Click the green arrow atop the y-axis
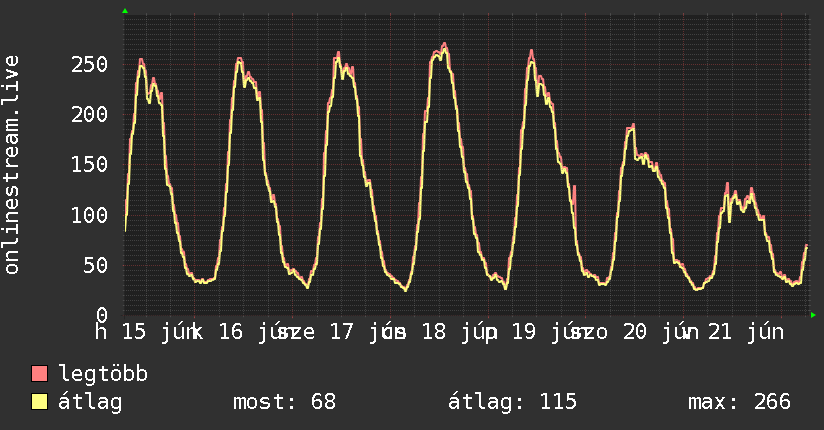Screen dimensions: 824x430 125,11
